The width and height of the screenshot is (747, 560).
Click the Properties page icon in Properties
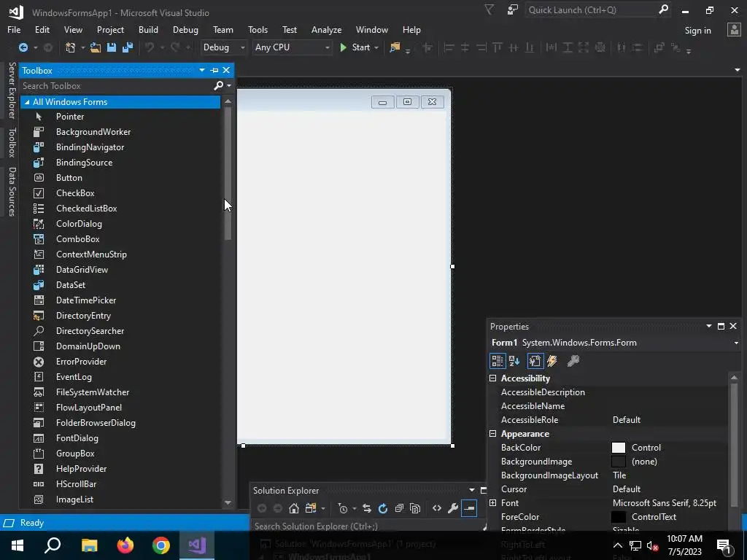[x=535, y=361]
